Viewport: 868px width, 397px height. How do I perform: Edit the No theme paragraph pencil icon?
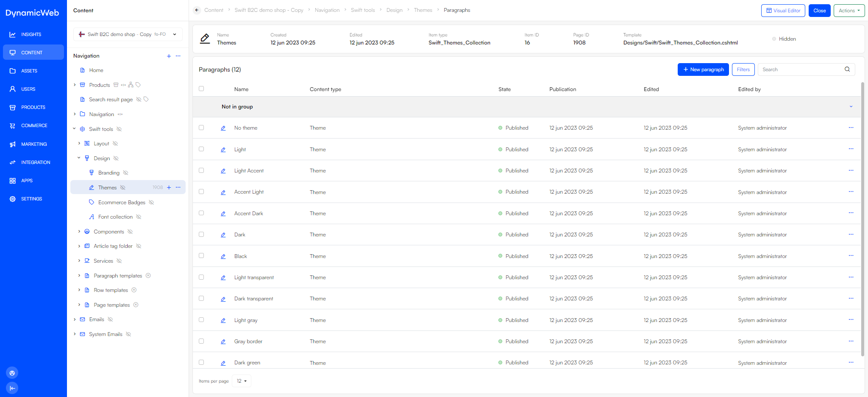(x=223, y=128)
